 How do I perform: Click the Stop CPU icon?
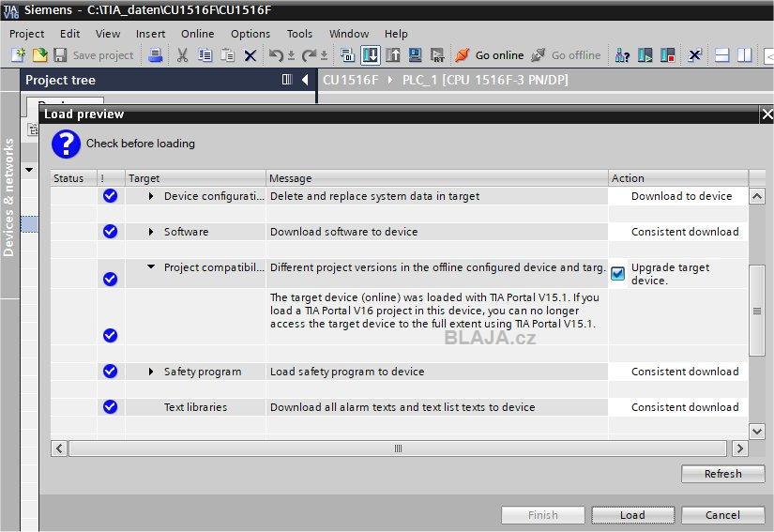click(x=667, y=54)
